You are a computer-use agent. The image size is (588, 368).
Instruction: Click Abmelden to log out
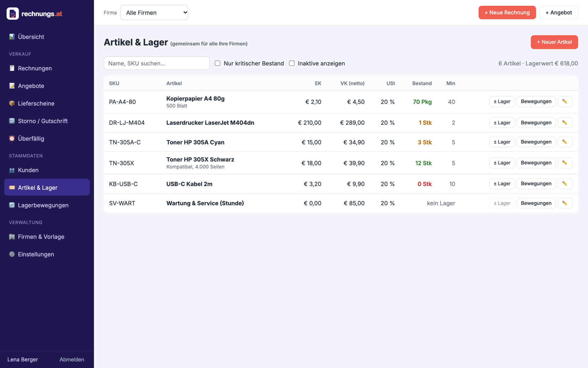point(72,359)
